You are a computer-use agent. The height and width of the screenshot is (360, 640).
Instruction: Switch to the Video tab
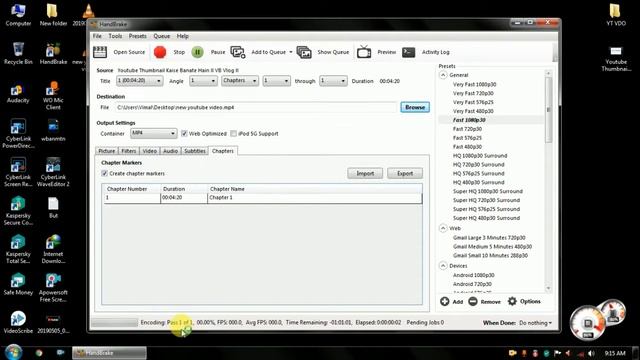point(149,151)
